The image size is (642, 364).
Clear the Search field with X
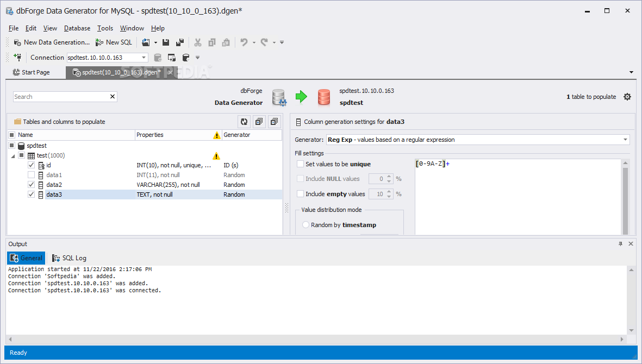click(113, 97)
